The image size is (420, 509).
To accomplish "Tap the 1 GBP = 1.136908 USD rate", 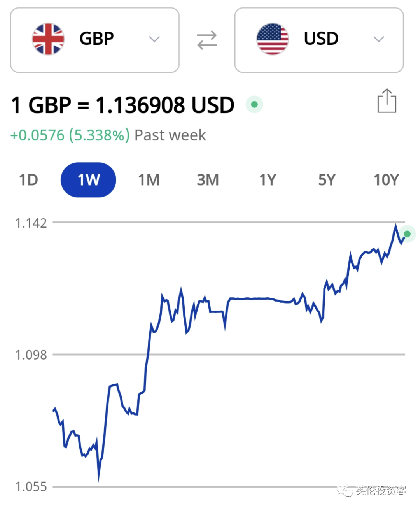I will tap(123, 105).
